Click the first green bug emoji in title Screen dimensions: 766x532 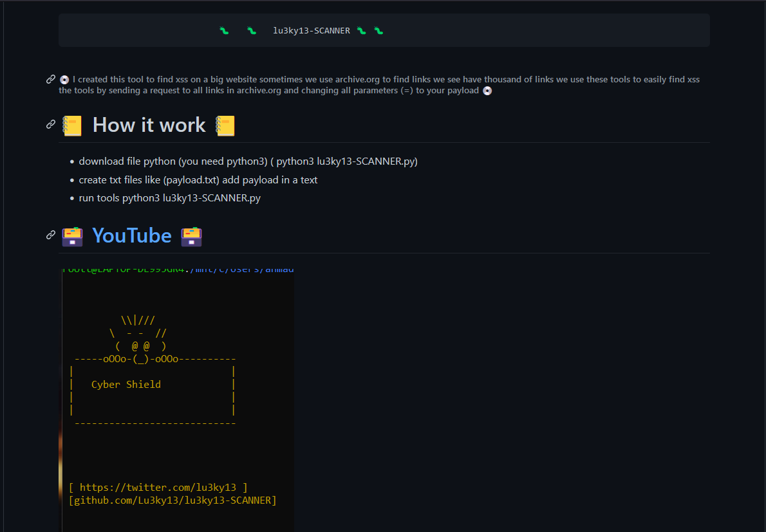224,31
